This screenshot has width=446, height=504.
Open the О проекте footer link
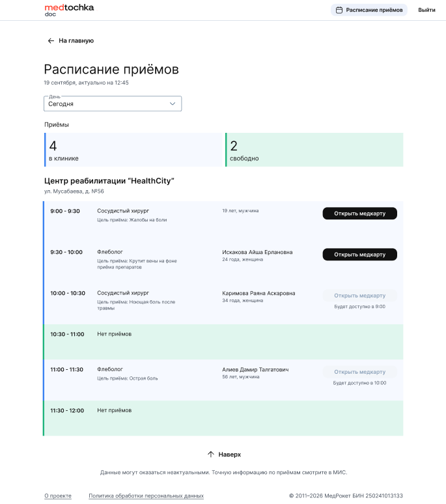[58, 496]
